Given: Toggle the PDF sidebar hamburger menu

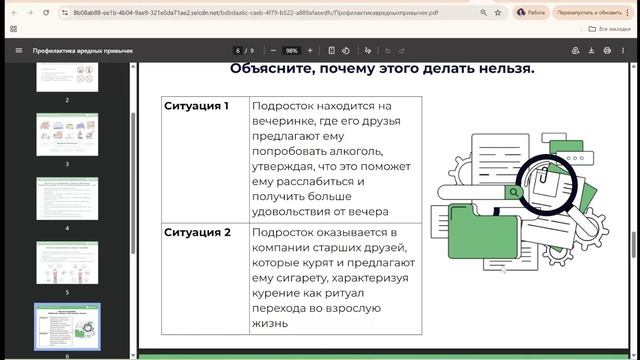Looking at the screenshot, I should 19,51.
